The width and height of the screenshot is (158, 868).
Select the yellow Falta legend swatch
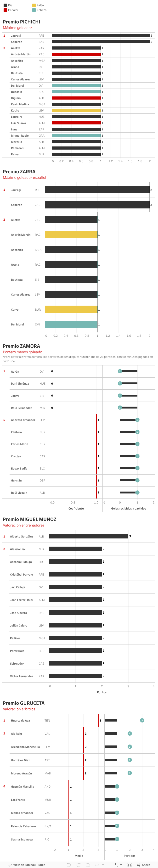coord(34,6)
